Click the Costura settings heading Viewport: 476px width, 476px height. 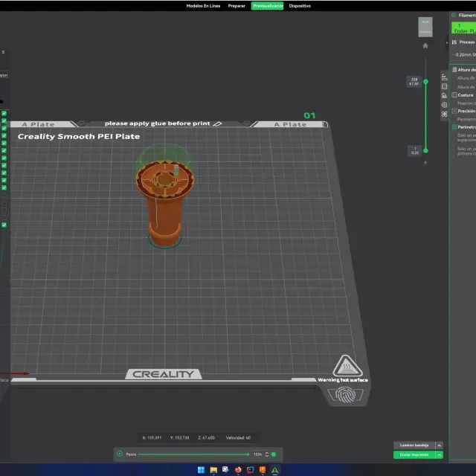coord(466,95)
